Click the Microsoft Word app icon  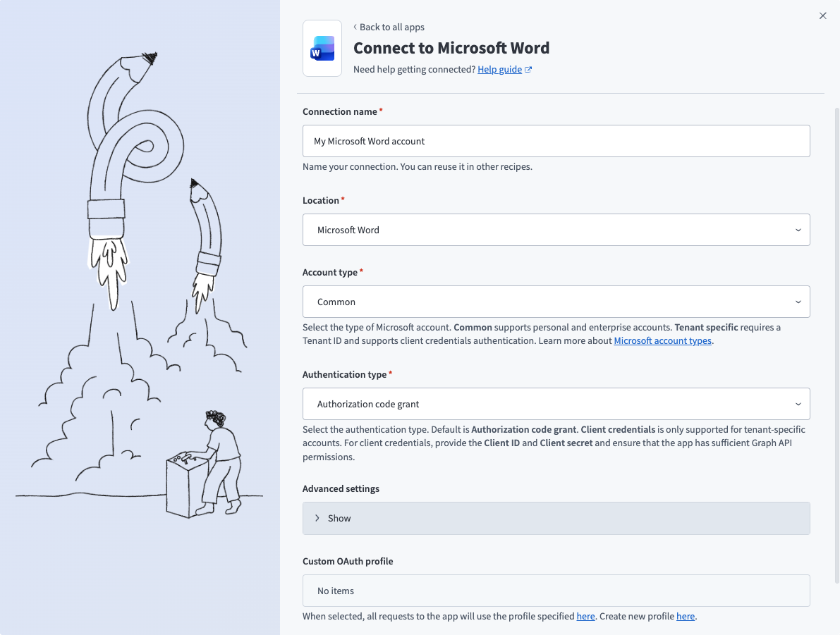tap(322, 48)
